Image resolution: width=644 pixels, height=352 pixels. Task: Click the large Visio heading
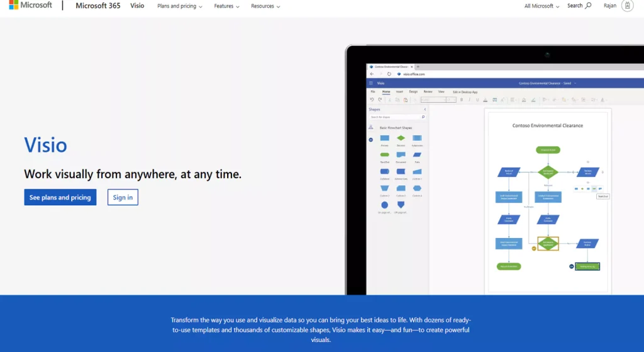[45, 145]
